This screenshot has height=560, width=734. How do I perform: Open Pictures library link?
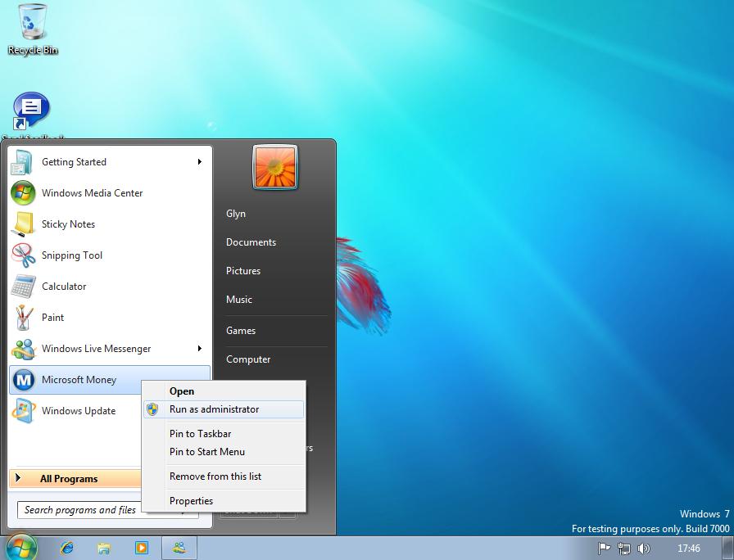(243, 271)
